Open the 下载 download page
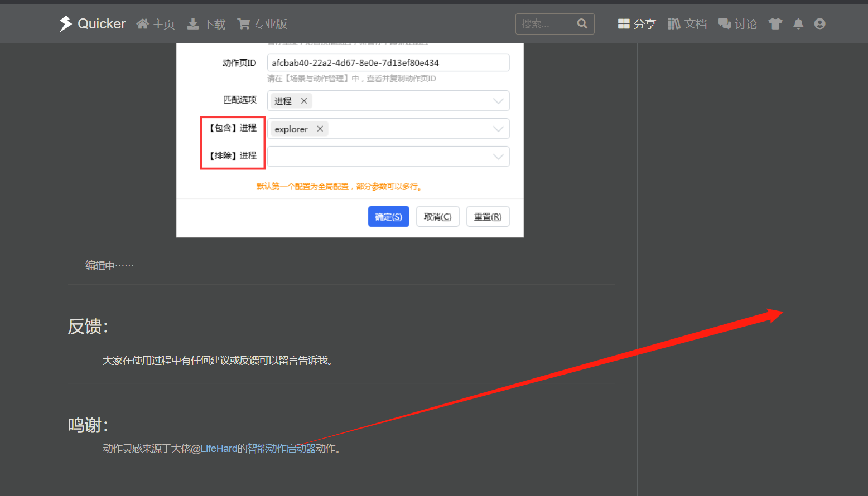Image resolution: width=868 pixels, height=496 pixels. tap(206, 23)
